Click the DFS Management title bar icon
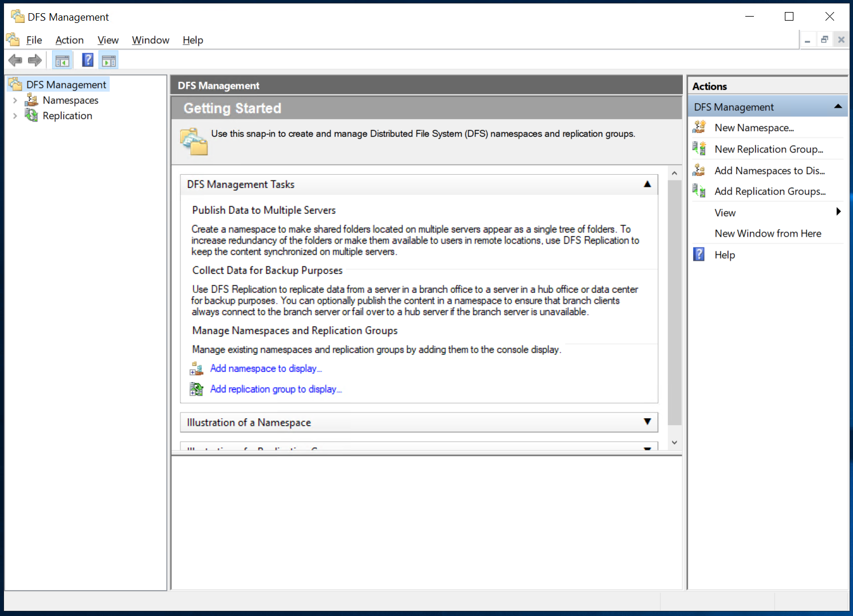Image resolution: width=853 pixels, height=616 pixels. 17,16
